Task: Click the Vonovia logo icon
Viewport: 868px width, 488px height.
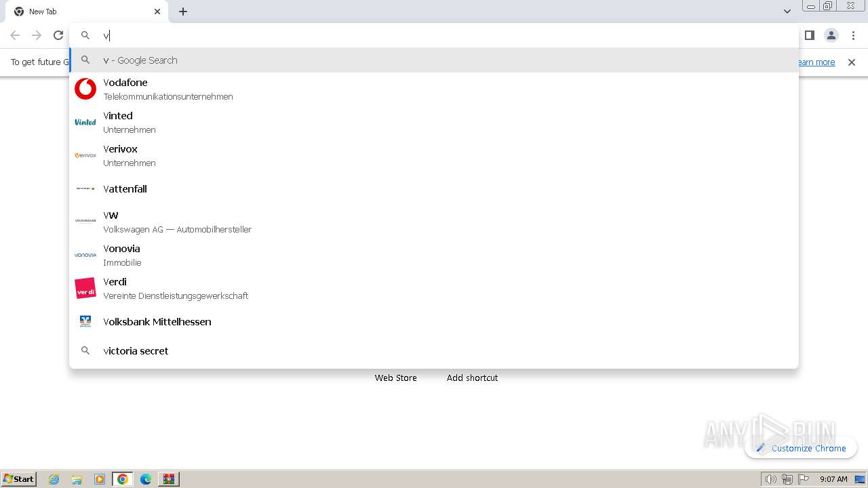Action: click(x=85, y=255)
